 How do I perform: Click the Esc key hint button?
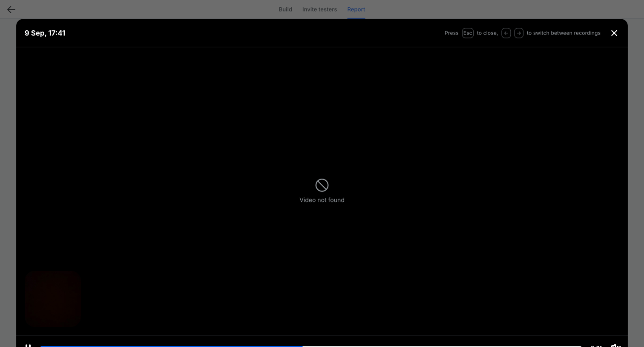(468, 33)
